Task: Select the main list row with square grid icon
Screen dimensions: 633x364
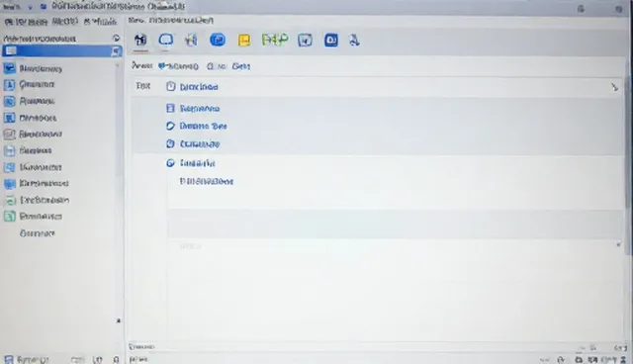Action: (377, 108)
